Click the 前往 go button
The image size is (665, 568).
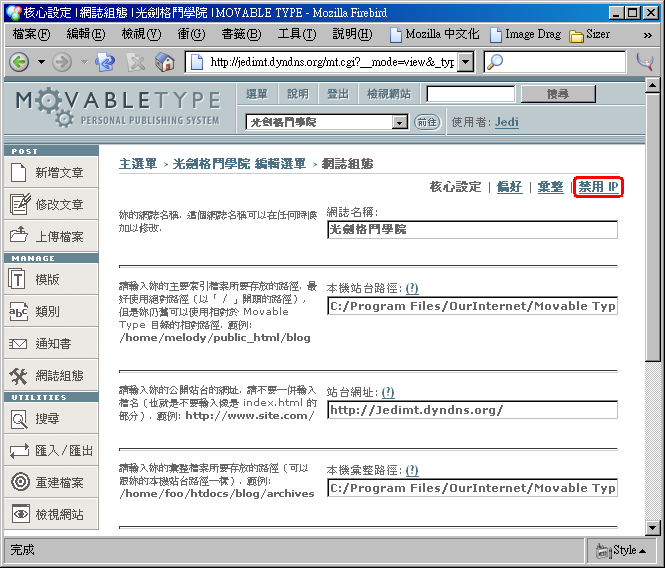(427, 122)
